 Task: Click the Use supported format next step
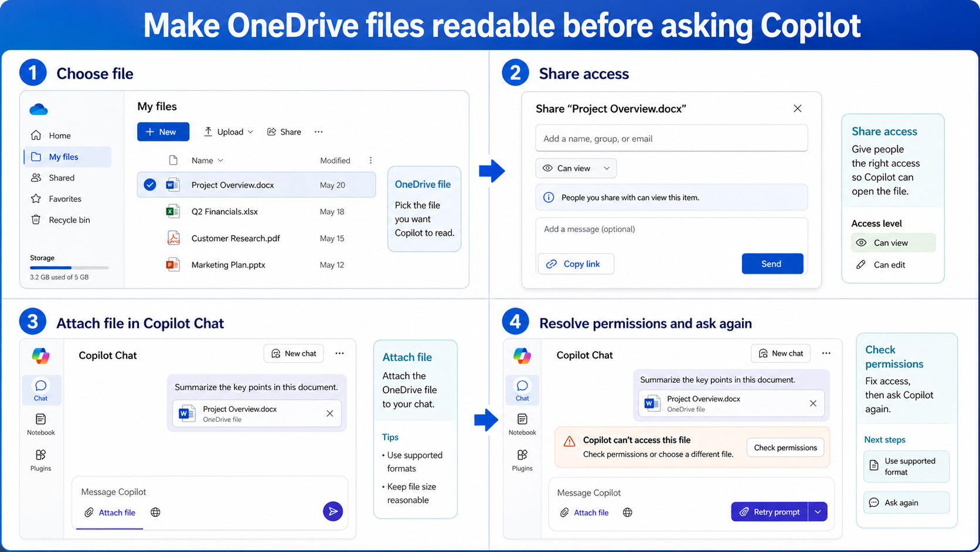(906, 466)
